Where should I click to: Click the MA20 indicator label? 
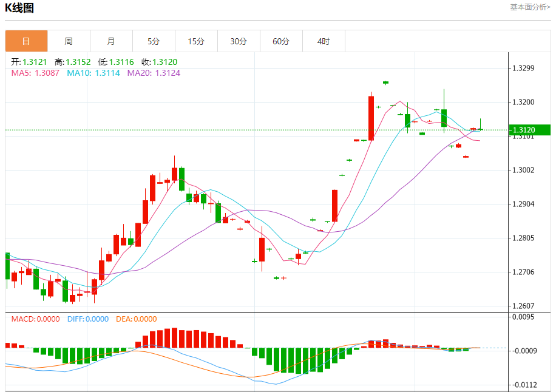tap(154, 73)
